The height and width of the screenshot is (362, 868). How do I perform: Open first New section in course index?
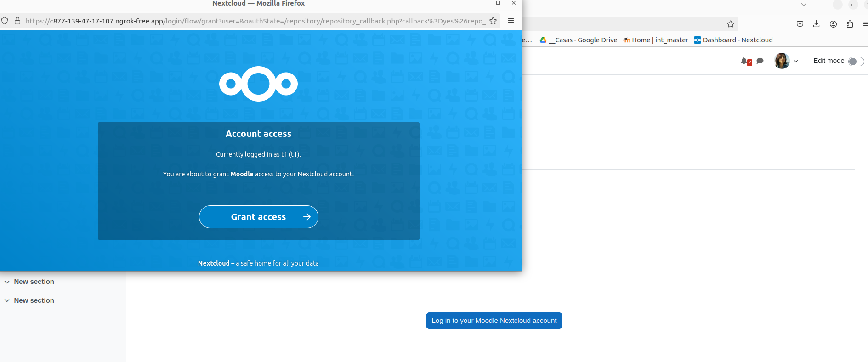[34, 282]
